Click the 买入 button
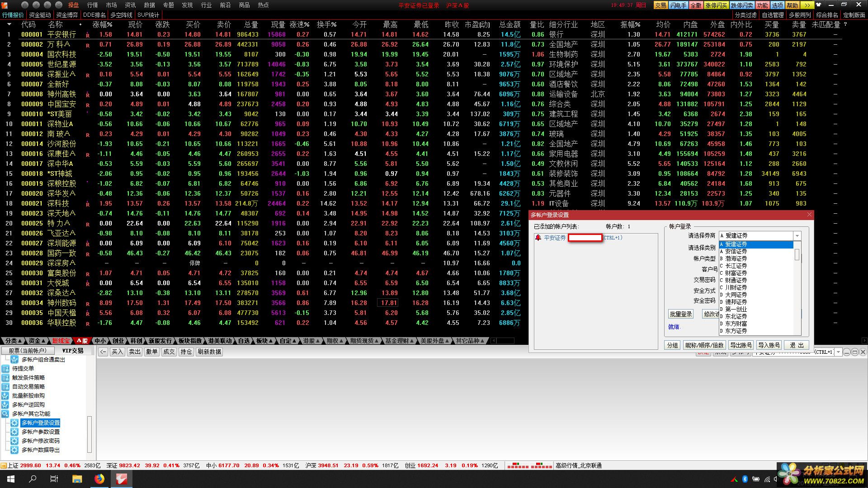The width and height of the screenshot is (868, 488). pyautogui.click(x=118, y=352)
